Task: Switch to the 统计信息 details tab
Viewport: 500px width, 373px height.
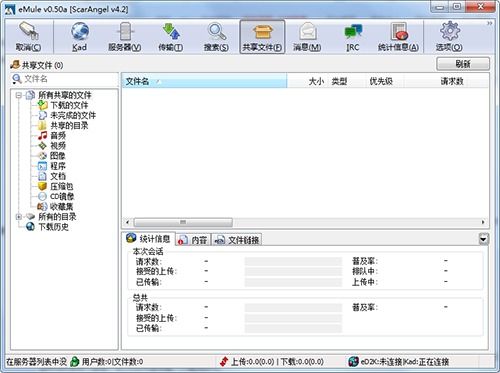Action: click(149, 239)
